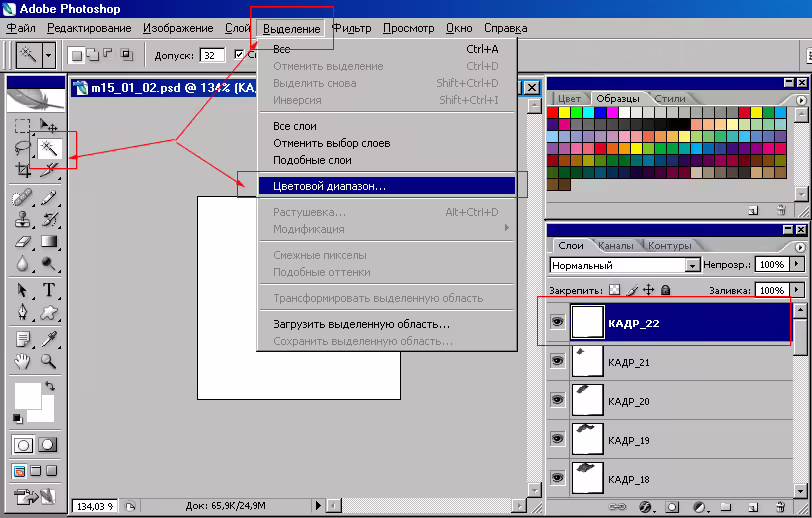The image size is (812, 518).
Task: Open Layers panel options menu arrow
Action: click(801, 248)
